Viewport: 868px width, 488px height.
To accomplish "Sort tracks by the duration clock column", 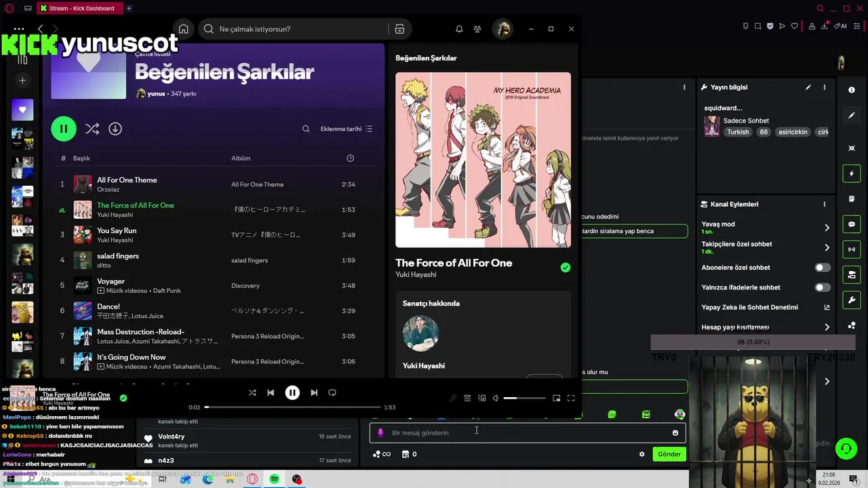I will pyautogui.click(x=350, y=158).
